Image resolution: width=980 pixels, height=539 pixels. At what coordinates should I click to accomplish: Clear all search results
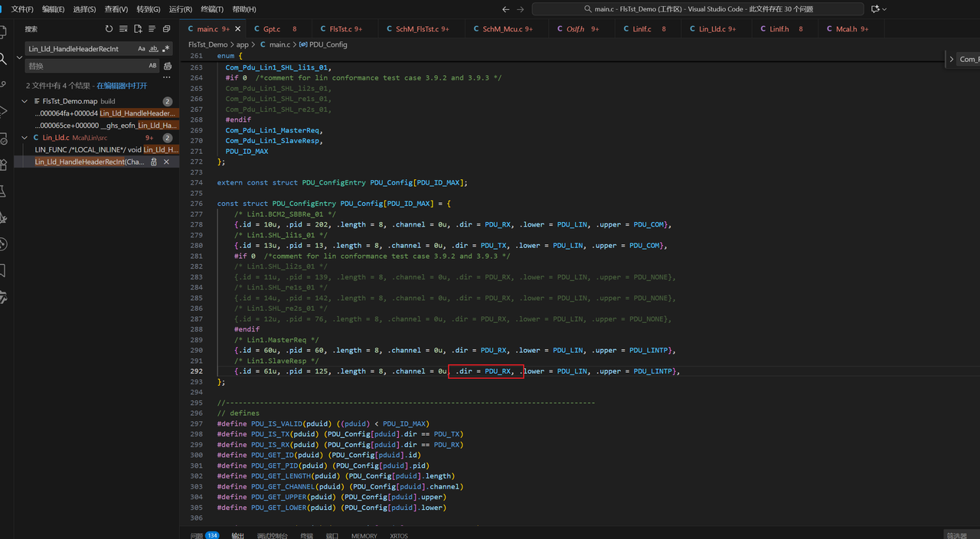click(x=123, y=29)
